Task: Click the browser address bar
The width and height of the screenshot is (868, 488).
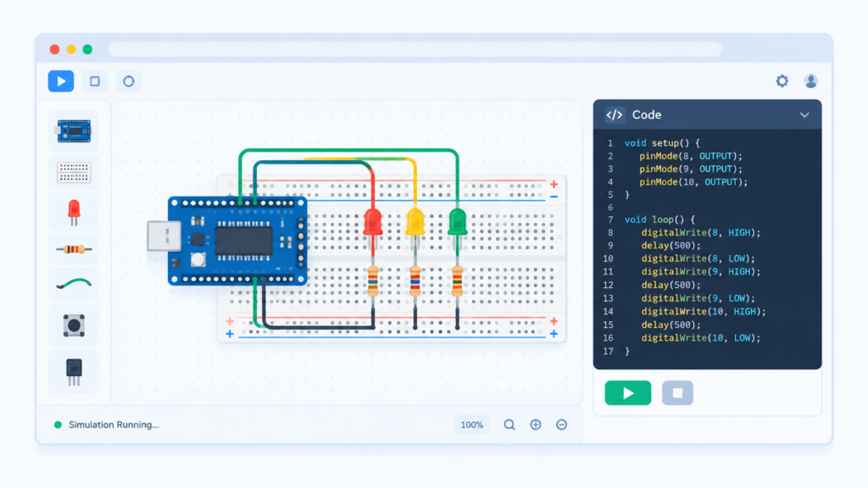Action: point(415,49)
